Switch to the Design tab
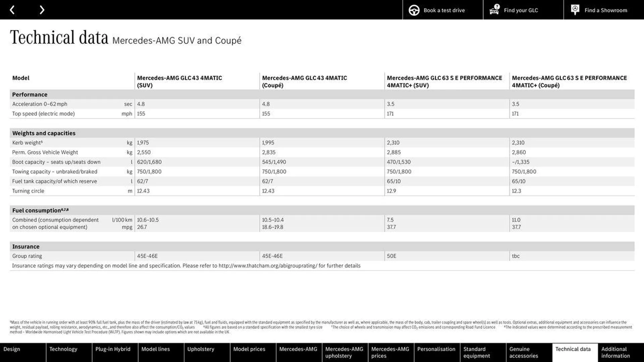Screen dimensions: 644x362 tap(23, 352)
